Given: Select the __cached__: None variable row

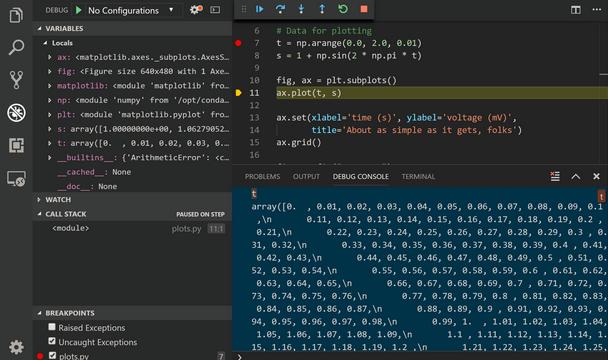Looking at the screenshot, I should point(132,172).
